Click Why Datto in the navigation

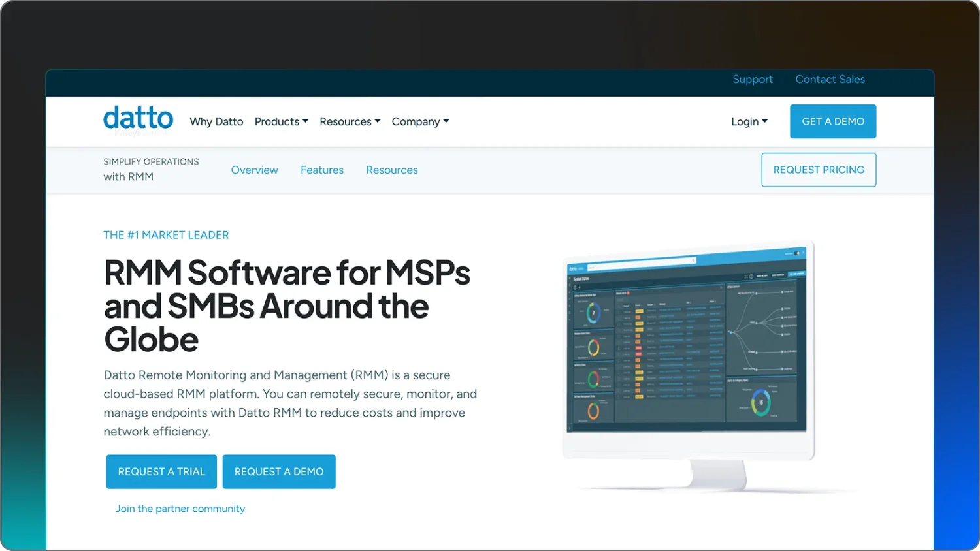point(216,121)
